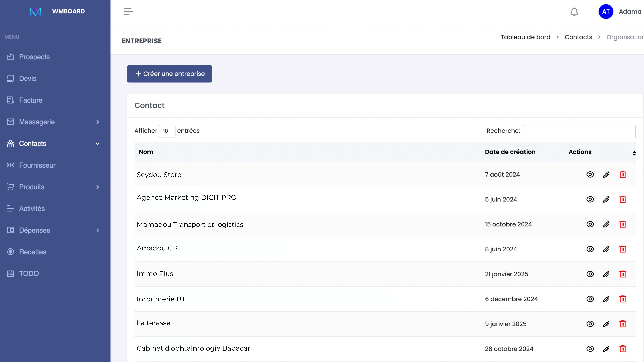Edit Cabinet d'ophtalmologie Babacar entry
This screenshot has height=362, width=644.
click(x=606, y=349)
